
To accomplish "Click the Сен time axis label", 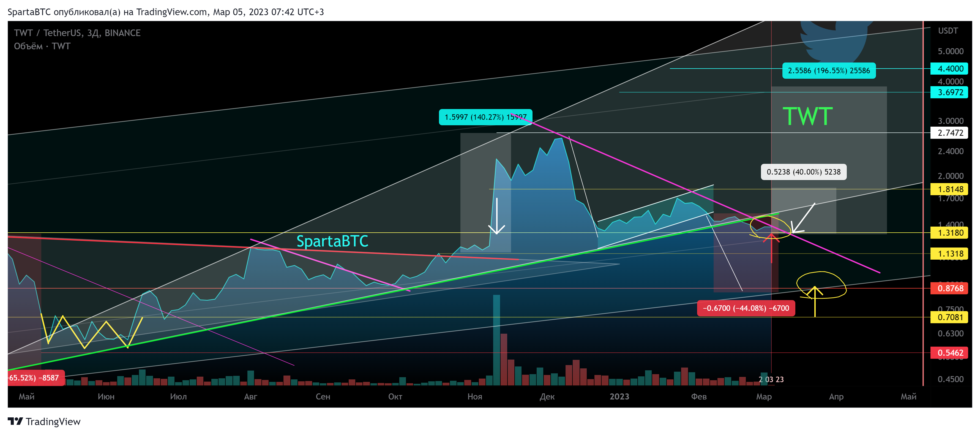I will click(323, 396).
